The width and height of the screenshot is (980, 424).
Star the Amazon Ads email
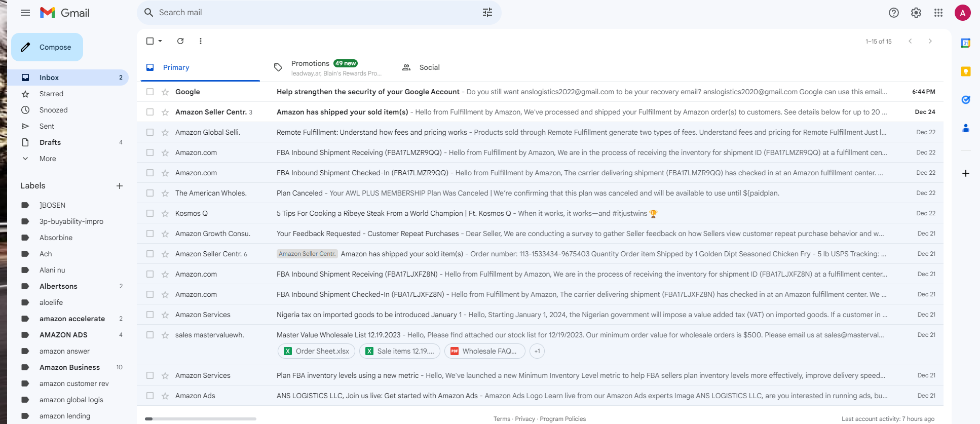pos(165,396)
